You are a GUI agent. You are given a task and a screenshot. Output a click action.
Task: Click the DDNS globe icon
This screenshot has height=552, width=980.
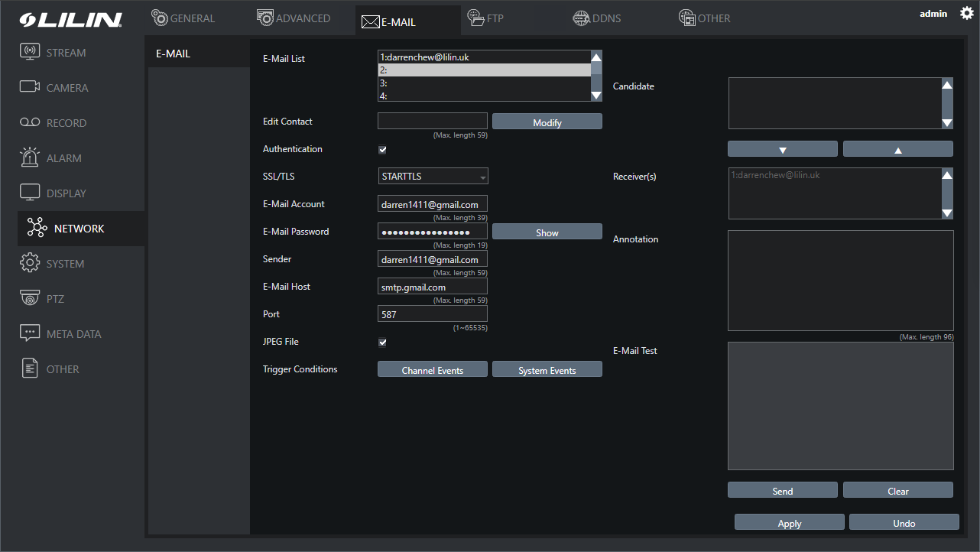[582, 18]
